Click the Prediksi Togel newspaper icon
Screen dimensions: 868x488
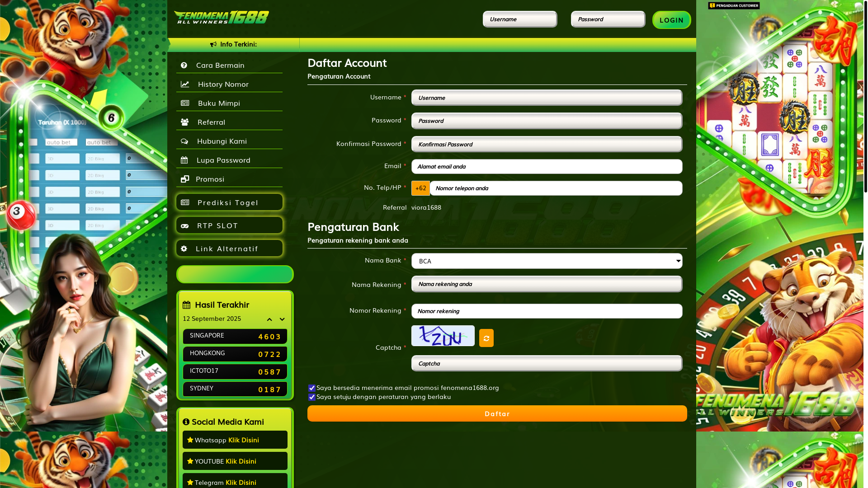(x=185, y=202)
